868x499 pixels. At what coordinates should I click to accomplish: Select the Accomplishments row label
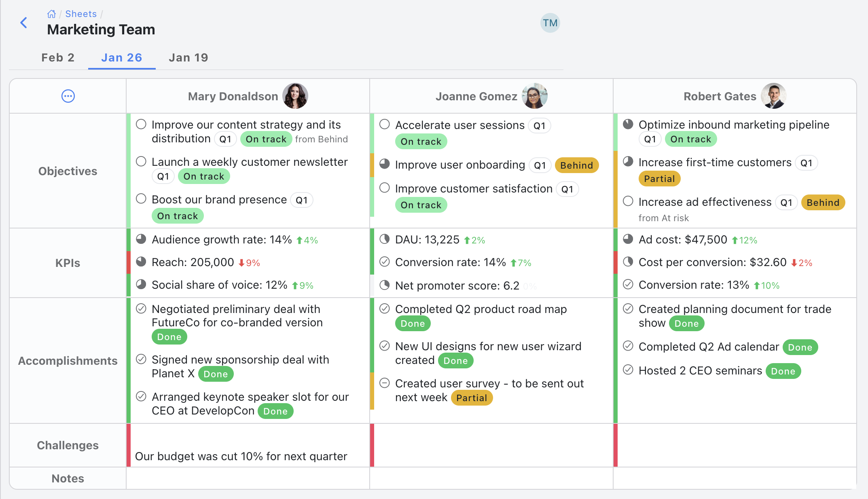pos(68,361)
